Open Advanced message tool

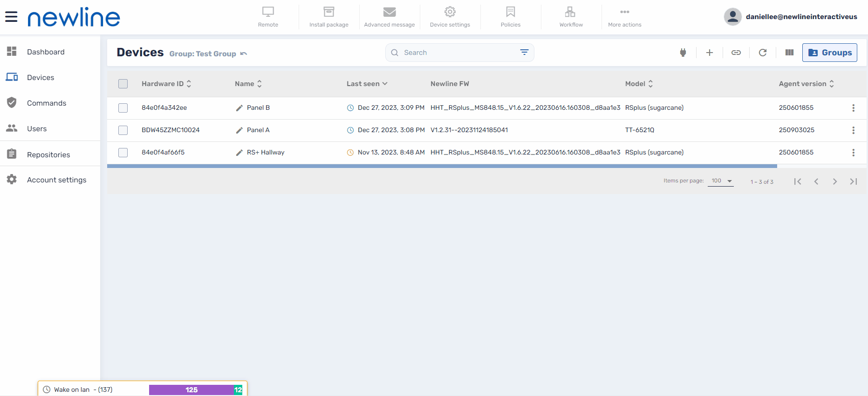(390, 17)
